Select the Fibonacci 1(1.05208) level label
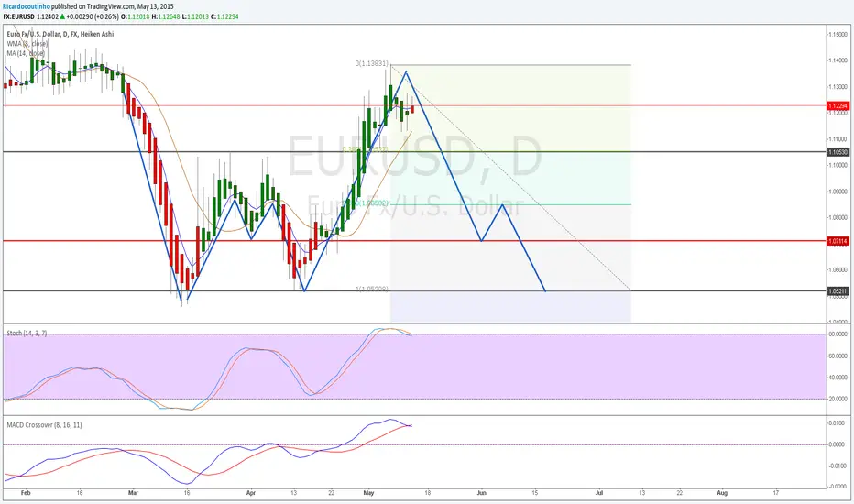The width and height of the screenshot is (854, 504). (372, 289)
